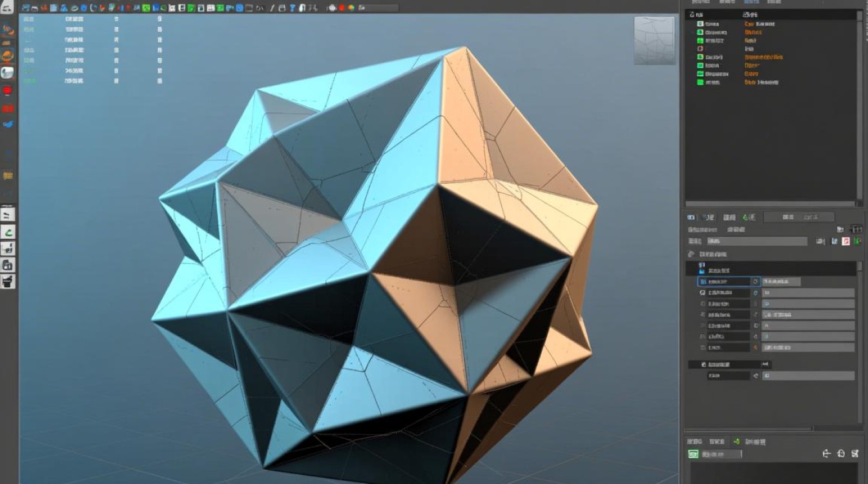Click the multicolored sphere icon in the top toolbar
Screen dimensions: 868x484
click(351, 8)
